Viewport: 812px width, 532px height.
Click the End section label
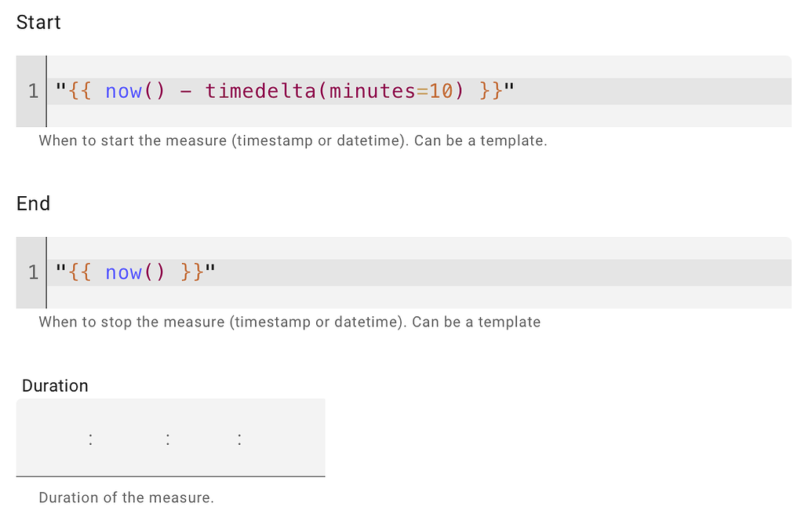33,204
